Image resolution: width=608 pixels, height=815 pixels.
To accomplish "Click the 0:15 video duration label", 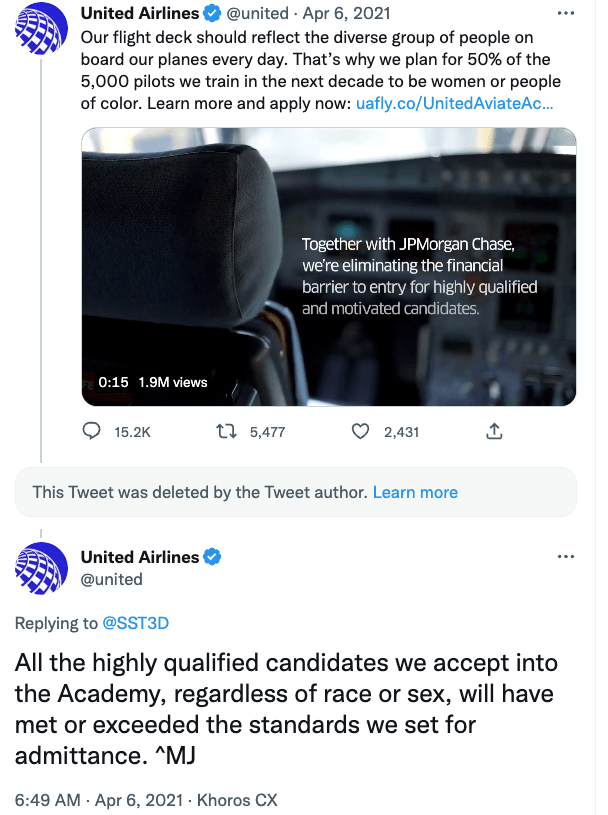I will [x=113, y=383].
